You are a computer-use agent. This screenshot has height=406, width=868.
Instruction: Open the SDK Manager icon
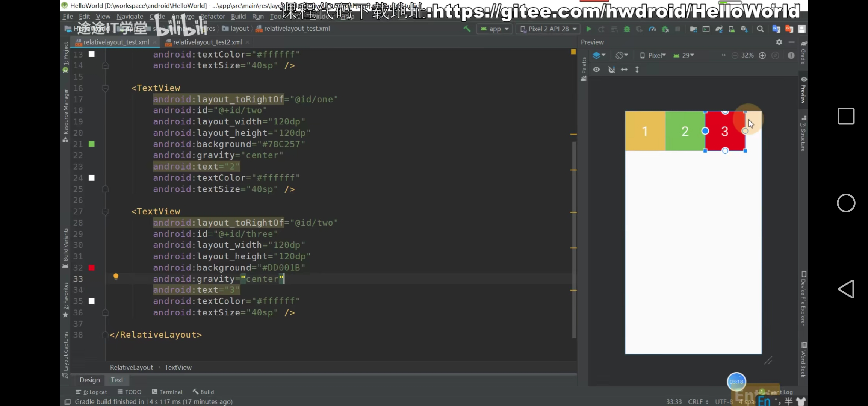(744, 29)
